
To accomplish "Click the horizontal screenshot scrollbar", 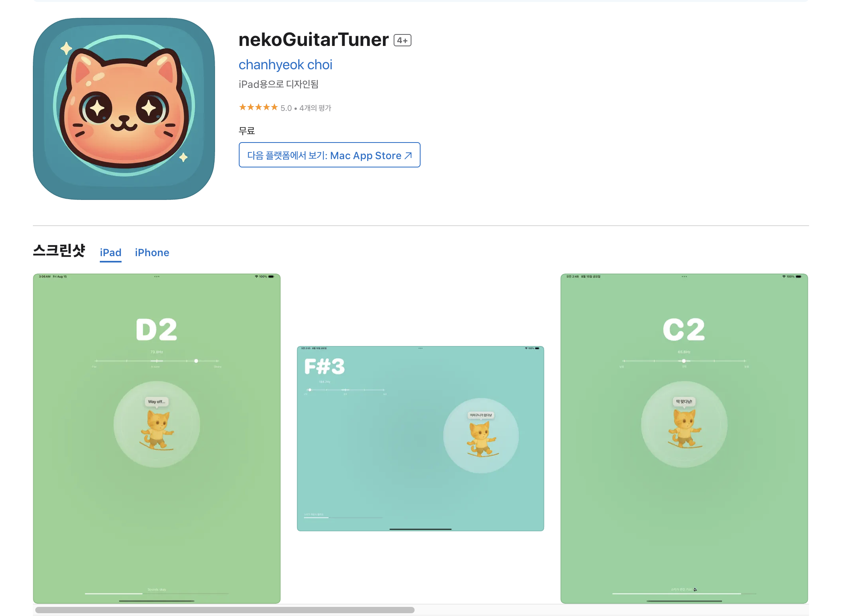I will (225, 610).
